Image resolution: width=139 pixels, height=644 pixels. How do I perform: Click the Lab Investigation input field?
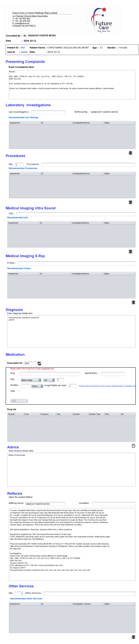(48, 112)
